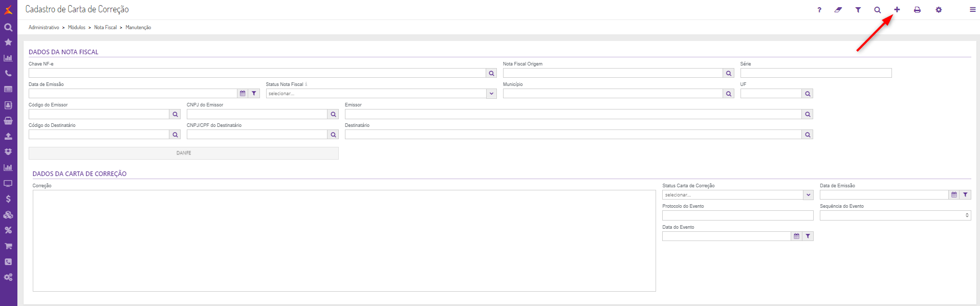The image size is (980, 306).
Task: Open the hamburger menu at top right
Action: click(973, 10)
